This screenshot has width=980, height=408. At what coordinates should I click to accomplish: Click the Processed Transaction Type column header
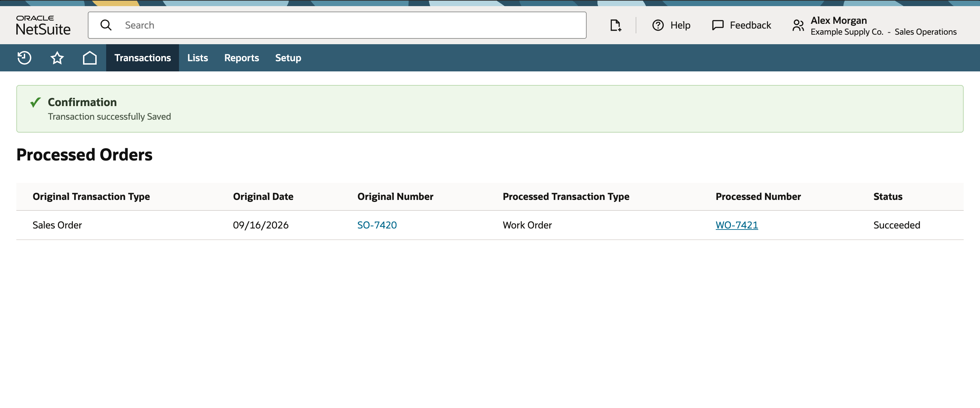(566, 197)
